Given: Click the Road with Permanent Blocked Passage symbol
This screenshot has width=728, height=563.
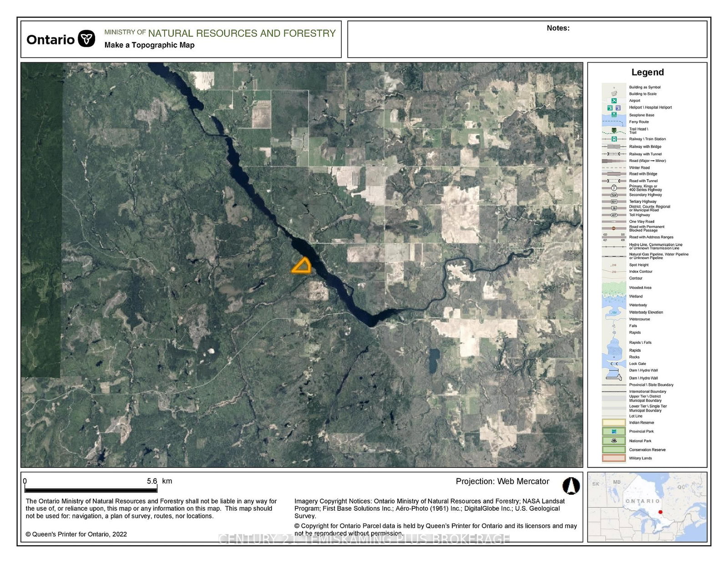Looking at the screenshot, I should click(x=614, y=228).
